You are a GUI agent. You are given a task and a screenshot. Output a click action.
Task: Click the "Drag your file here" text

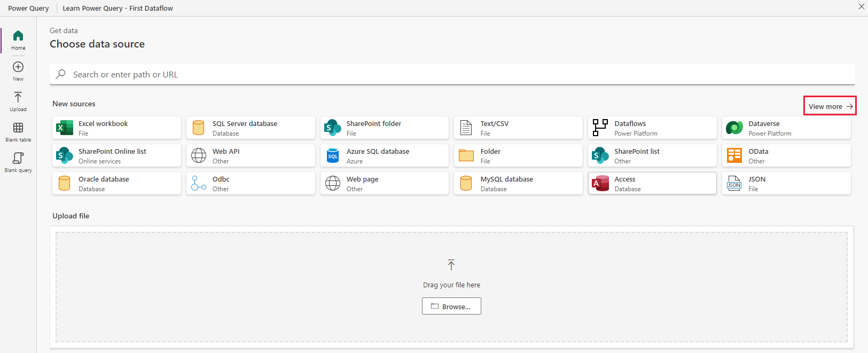(x=451, y=285)
